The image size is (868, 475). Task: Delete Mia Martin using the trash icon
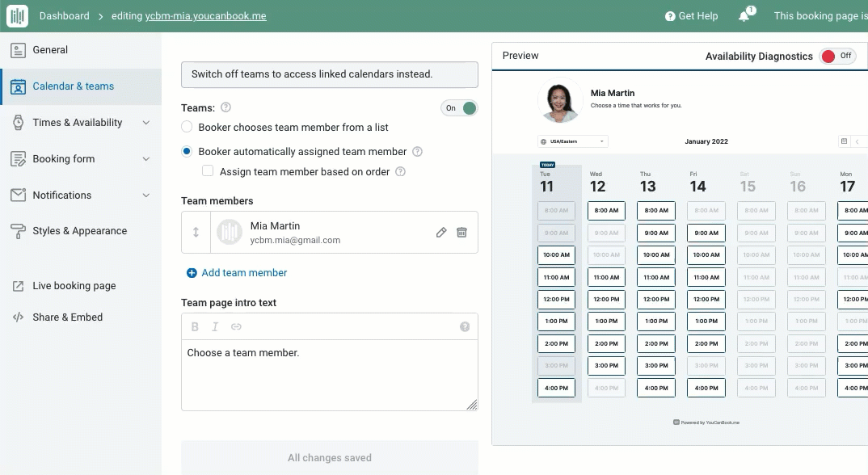point(461,232)
